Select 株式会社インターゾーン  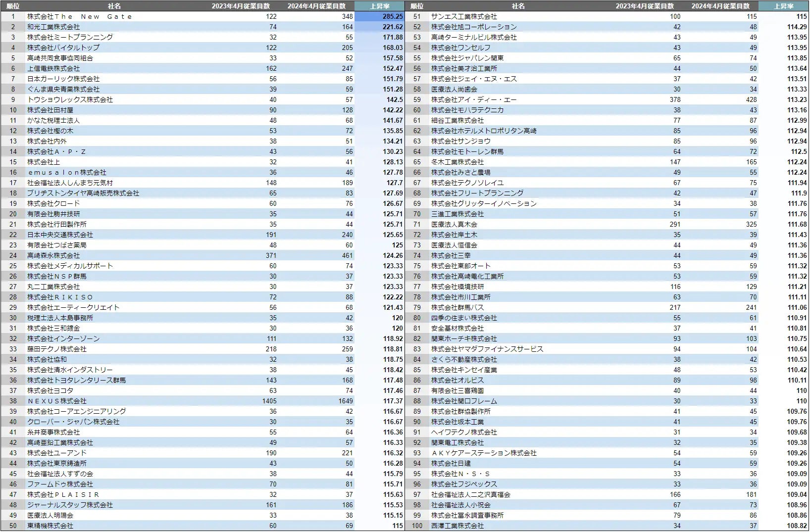tap(63, 339)
